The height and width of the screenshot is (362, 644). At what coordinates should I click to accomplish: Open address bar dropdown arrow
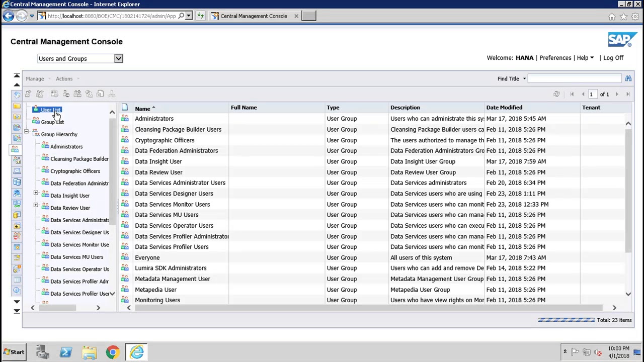(189, 16)
